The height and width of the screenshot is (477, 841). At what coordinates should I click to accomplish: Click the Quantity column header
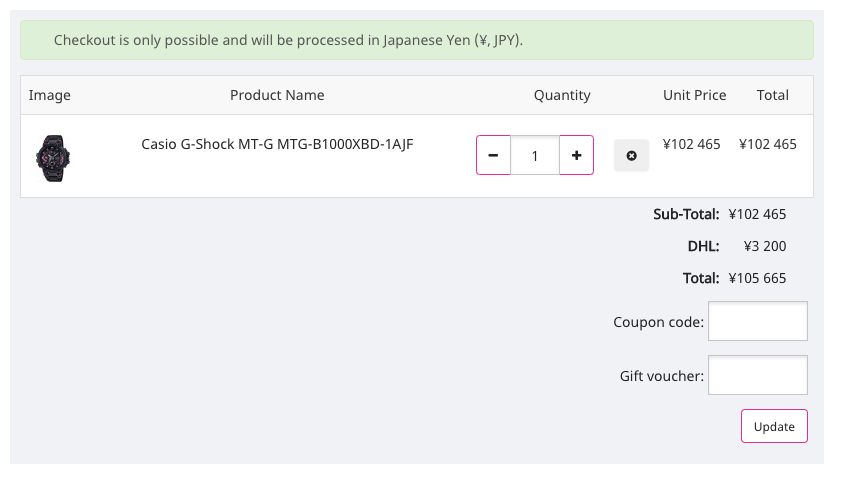pyautogui.click(x=562, y=95)
